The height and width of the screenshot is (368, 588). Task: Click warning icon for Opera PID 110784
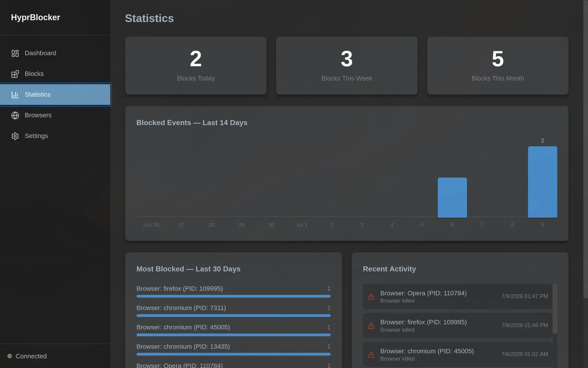tap(371, 297)
